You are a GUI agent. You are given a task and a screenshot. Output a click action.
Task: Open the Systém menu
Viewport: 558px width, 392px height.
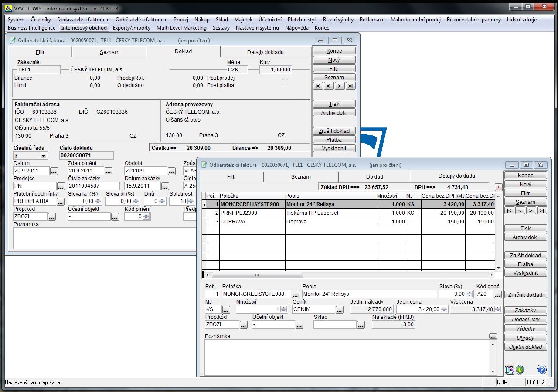(x=16, y=20)
